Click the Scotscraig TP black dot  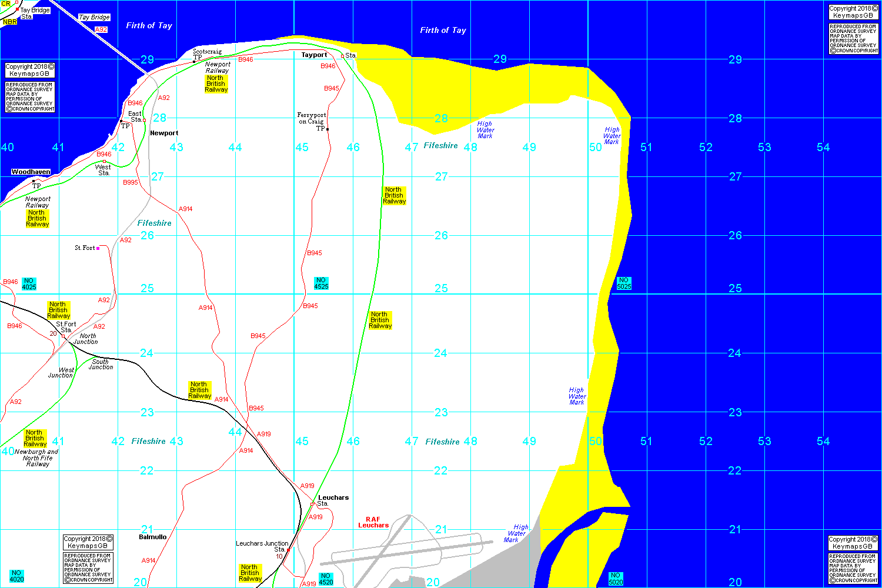[194, 61]
